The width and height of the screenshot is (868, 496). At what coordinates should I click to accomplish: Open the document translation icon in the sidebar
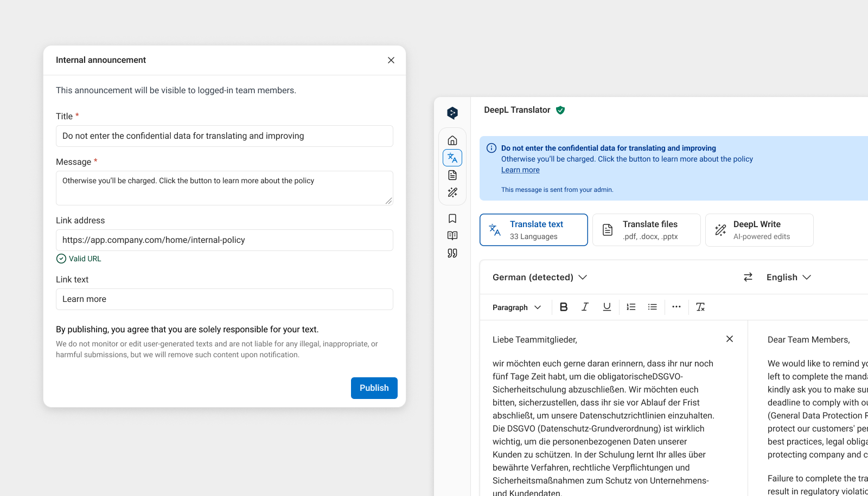452,175
